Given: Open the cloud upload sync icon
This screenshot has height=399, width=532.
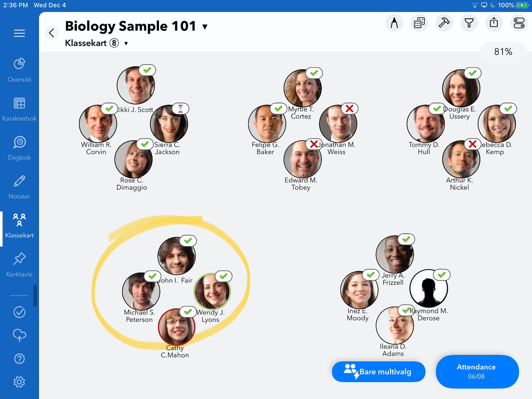Looking at the screenshot, I should (x=19, y=335).
